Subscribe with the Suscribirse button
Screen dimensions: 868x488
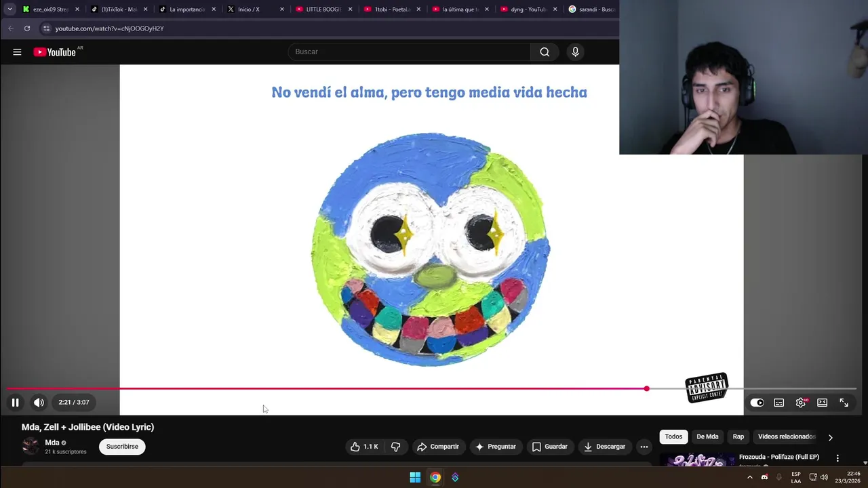coord(122,447)
